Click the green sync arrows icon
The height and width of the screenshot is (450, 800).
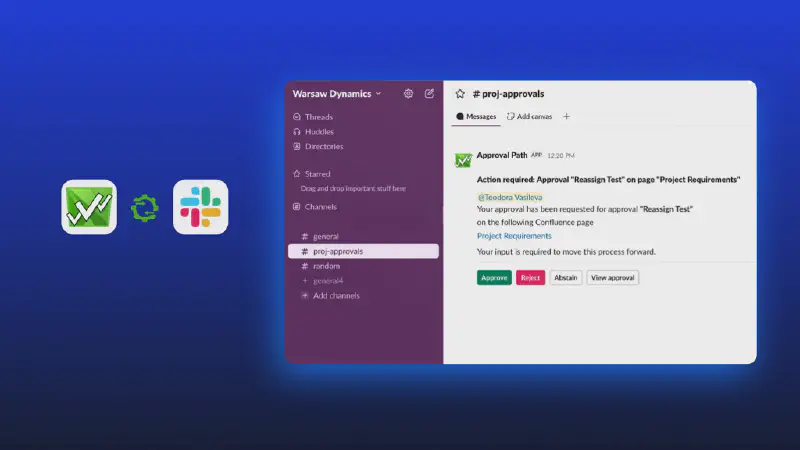[145, 208]
